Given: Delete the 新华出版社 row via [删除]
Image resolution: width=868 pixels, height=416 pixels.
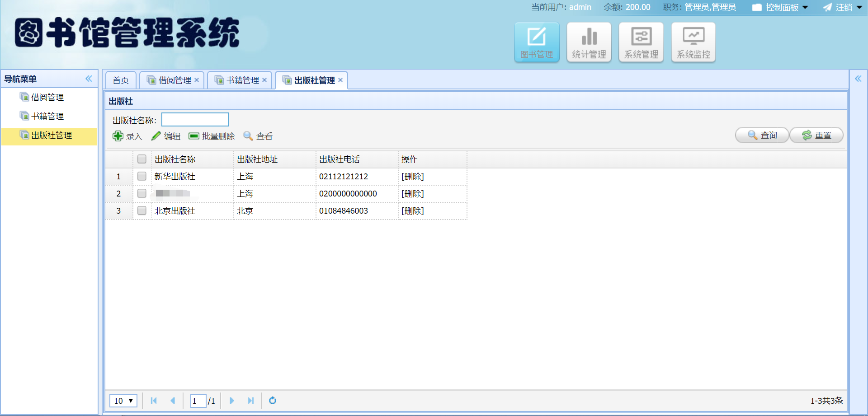Looking at the screenshot, I should point(412,177).
